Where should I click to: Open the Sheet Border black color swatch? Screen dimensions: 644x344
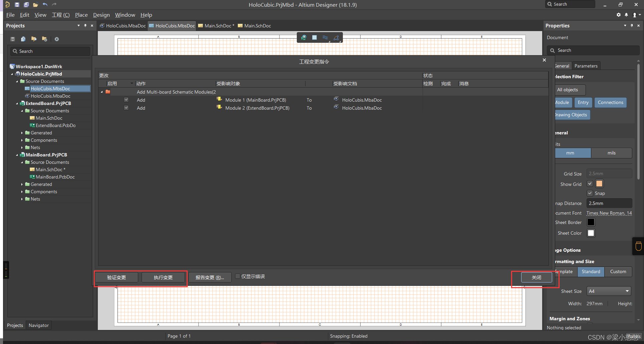pos(591,222)
